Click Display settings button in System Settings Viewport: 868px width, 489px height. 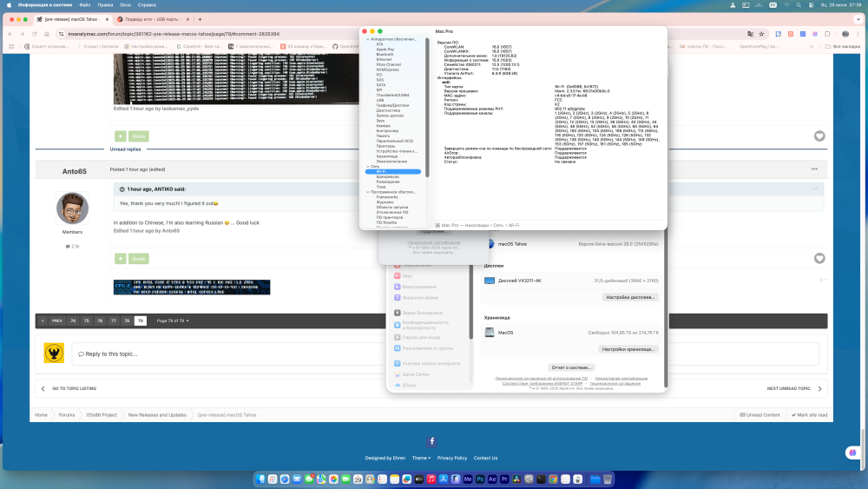(630, 297)
